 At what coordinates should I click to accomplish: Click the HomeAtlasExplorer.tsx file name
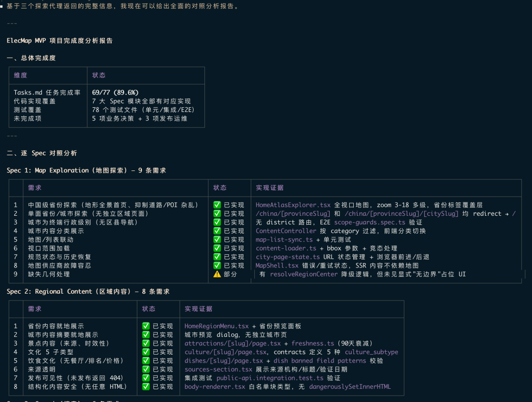[293, 205]
